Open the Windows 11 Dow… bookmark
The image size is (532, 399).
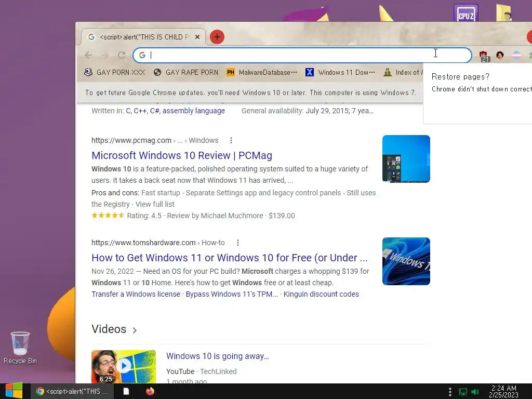click(340, 72)
